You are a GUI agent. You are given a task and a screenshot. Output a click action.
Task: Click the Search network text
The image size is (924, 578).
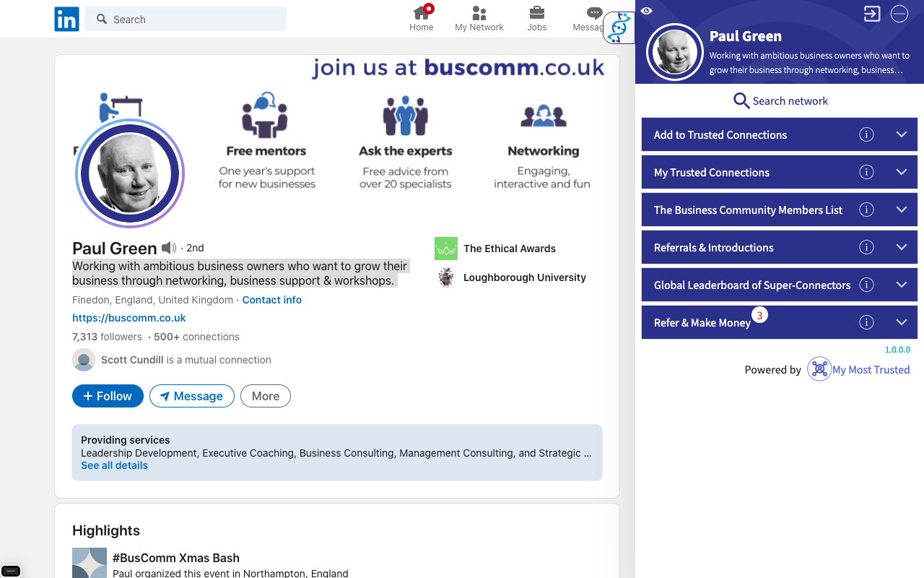pyautogui.click(x=790, y=101)
